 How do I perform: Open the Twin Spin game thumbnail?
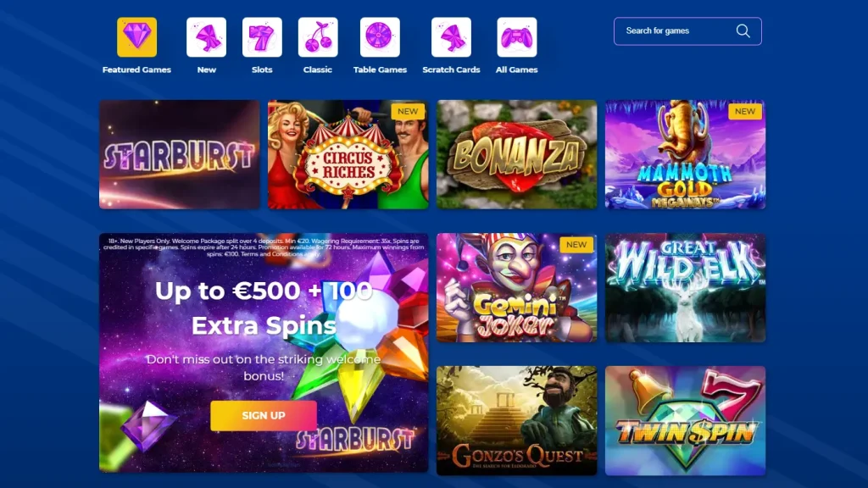click(x=685, y=420)
